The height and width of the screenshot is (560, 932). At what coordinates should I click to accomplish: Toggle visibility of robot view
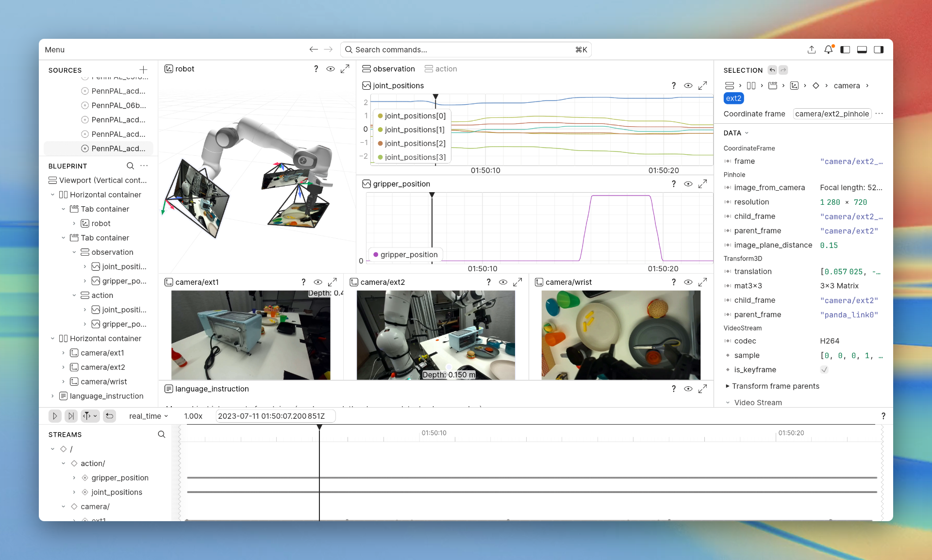click(x=331, y=69)
